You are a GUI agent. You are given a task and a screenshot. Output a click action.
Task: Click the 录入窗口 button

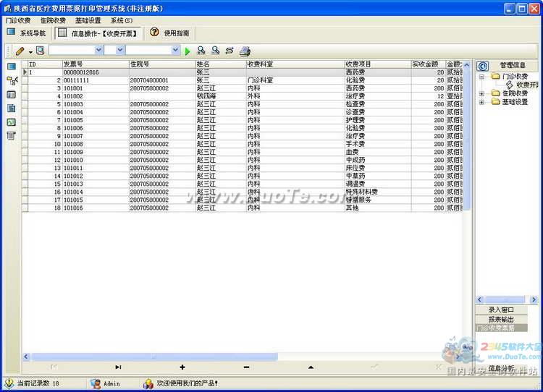501,310
